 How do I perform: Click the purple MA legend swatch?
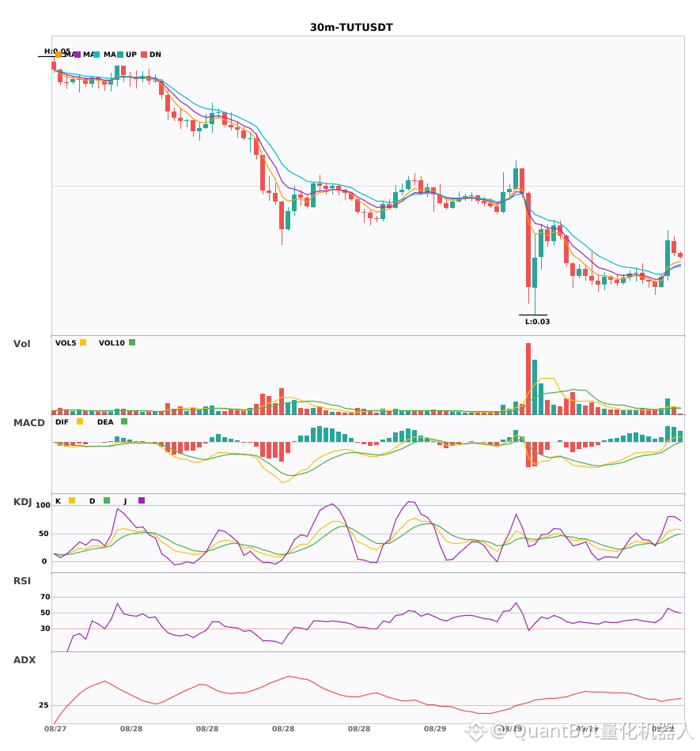78,55
